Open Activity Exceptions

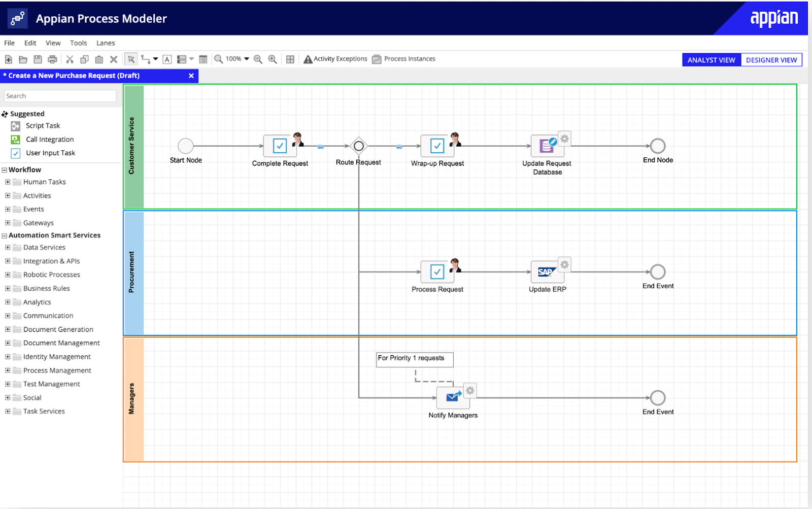pos(335,59)
